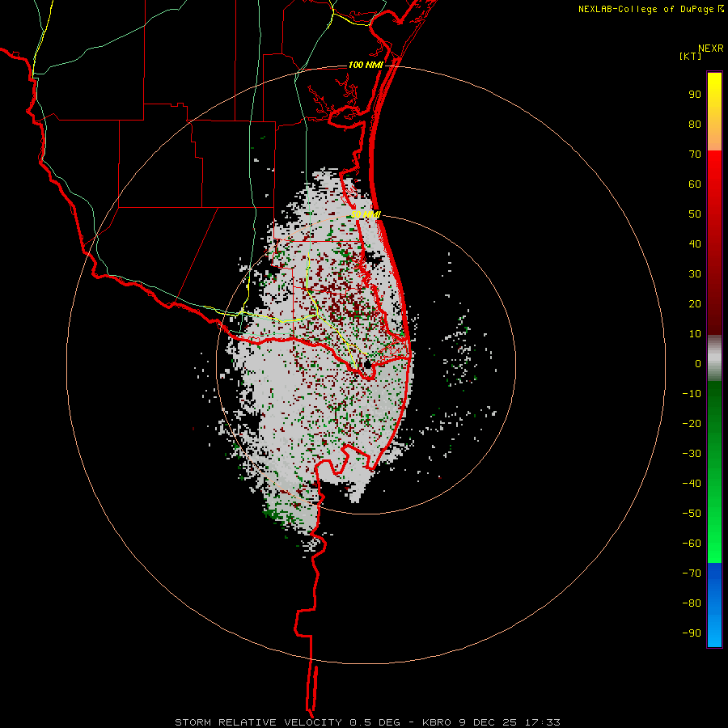728x728 pixels.
Task: Click the 40 knot value on the scale
Action: 695,243
